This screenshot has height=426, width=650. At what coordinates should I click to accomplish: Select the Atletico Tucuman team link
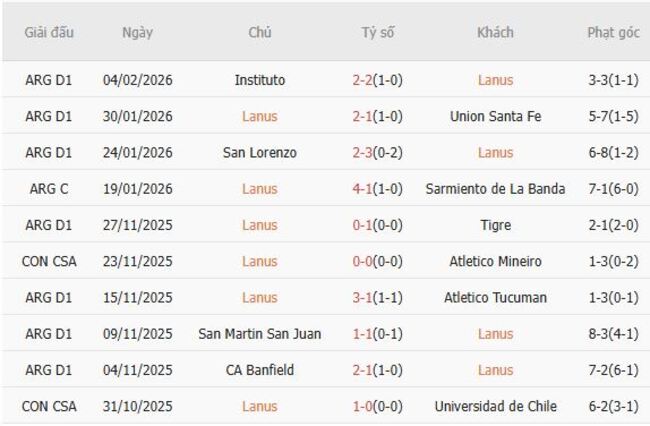(x=496, y=298)
